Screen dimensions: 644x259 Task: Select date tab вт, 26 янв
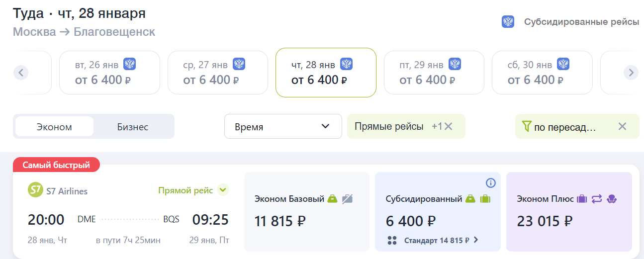point(109,73)
